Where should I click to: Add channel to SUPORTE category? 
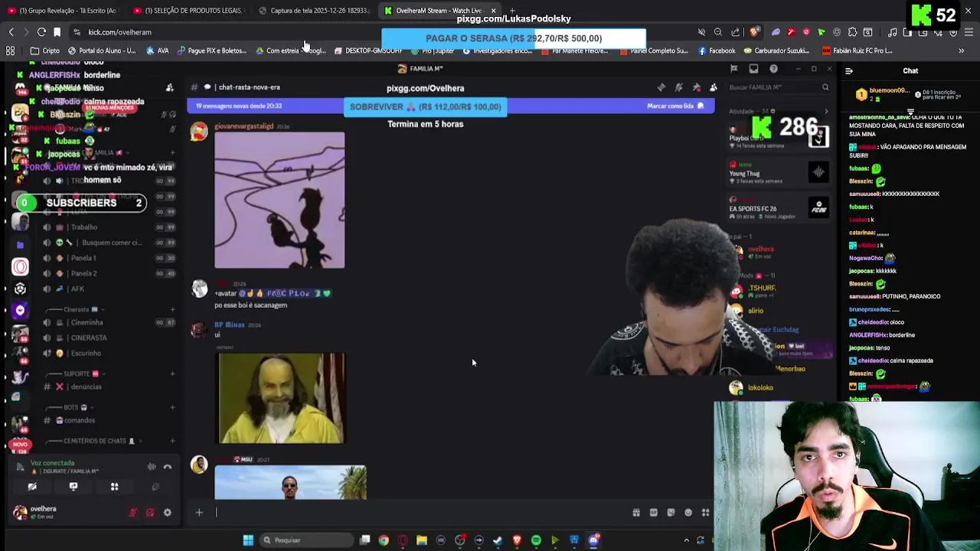tap(172, 374)
